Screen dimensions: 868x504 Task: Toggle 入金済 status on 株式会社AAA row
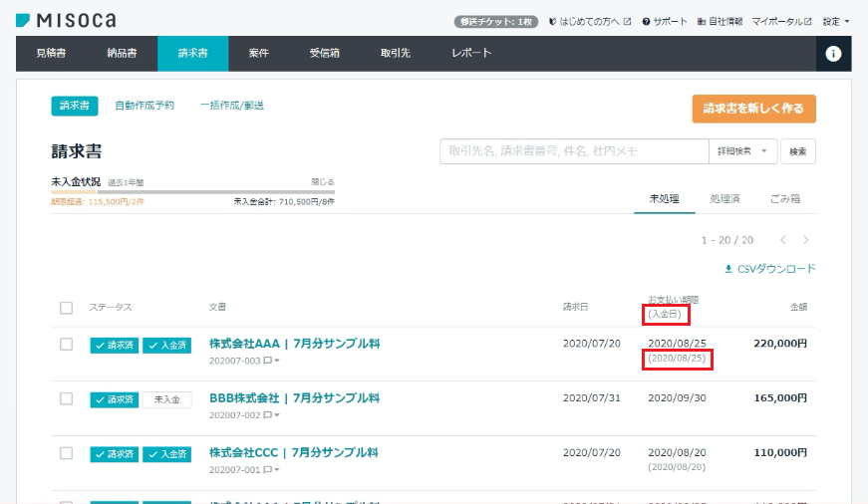click(x=167, y=346)
